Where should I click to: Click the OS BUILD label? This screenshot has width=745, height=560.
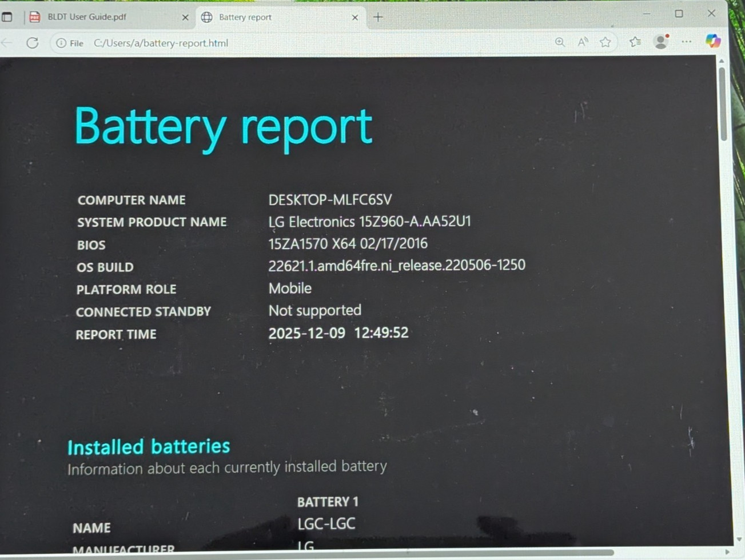105,267
